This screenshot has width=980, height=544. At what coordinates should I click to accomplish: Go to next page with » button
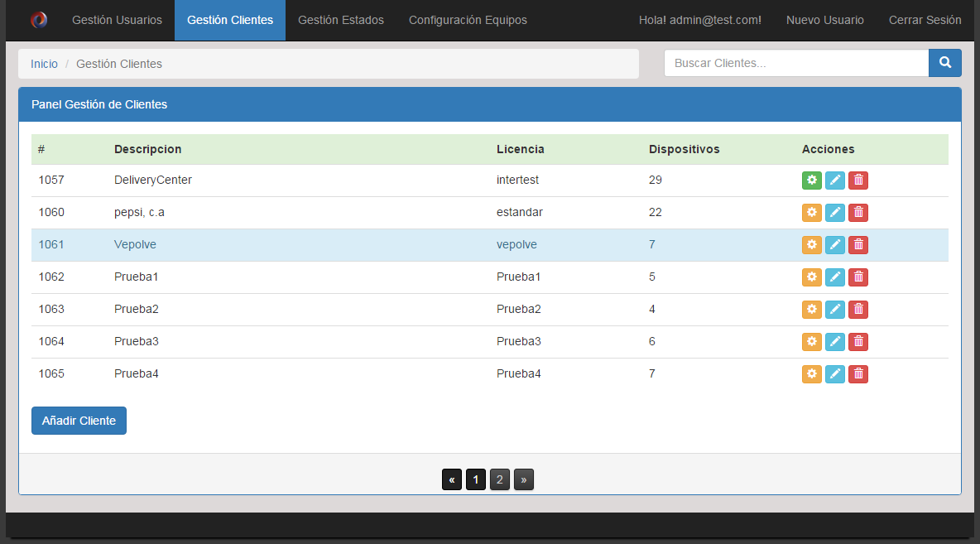tap(524, 479)
